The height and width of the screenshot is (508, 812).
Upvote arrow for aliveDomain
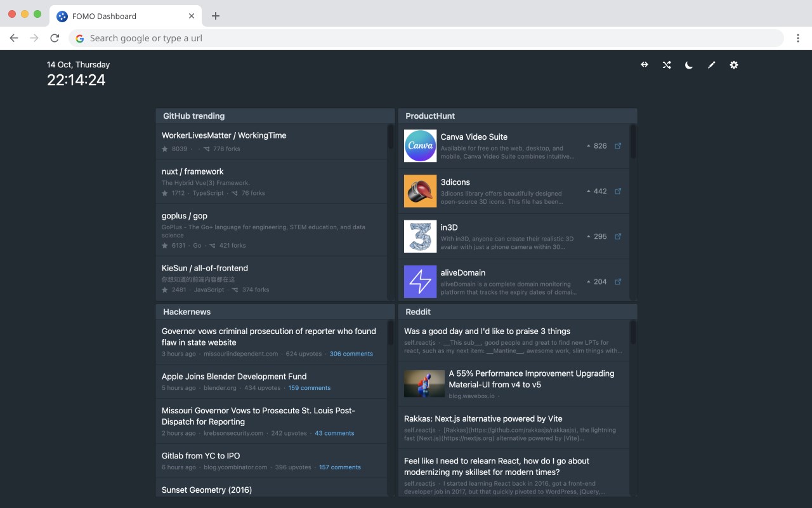coord(589,281)
